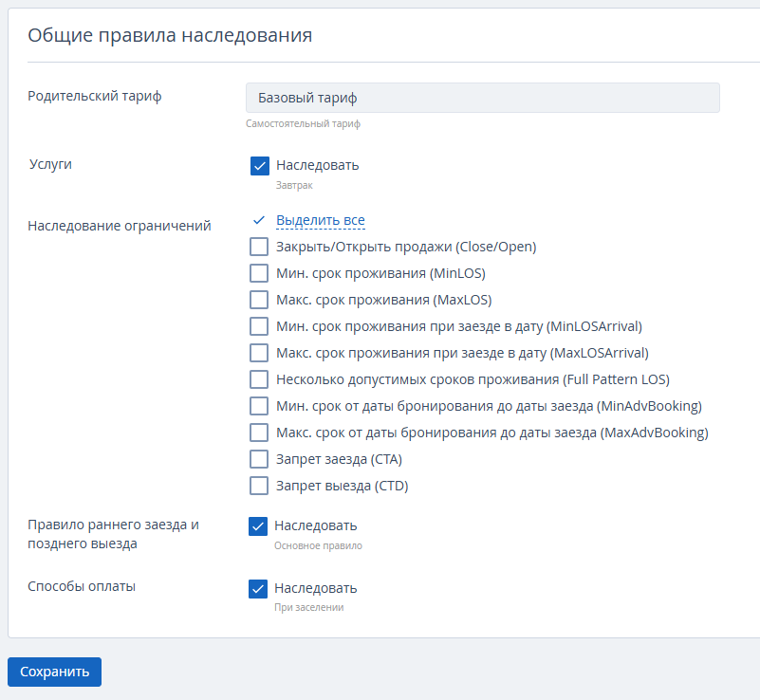Check Макс. срок проживания (MaxLOS)
Screen dimensions: 760x700
[x=259, y=300]
